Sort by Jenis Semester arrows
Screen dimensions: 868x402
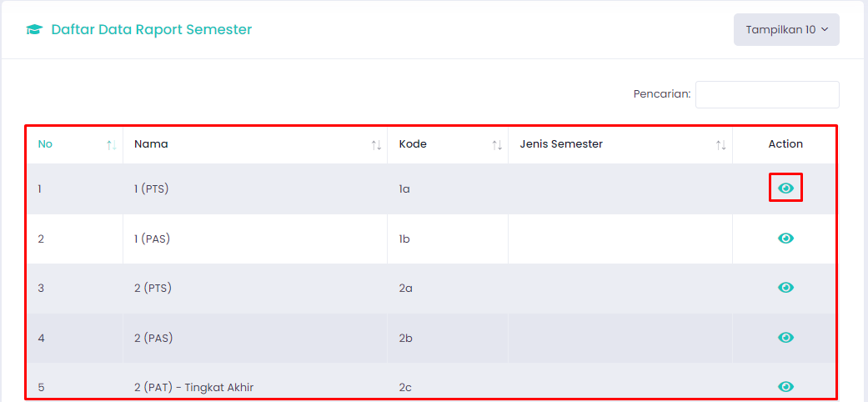pos(720,145)
